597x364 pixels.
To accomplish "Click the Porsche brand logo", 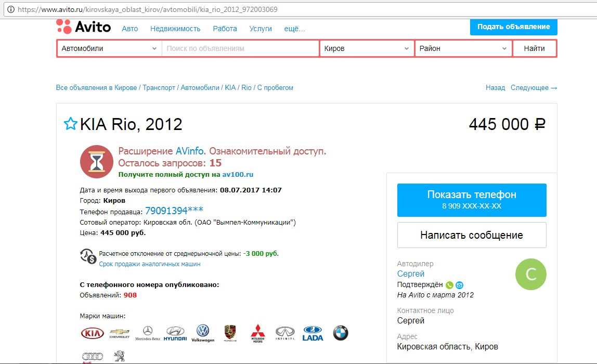I will 230,333.
